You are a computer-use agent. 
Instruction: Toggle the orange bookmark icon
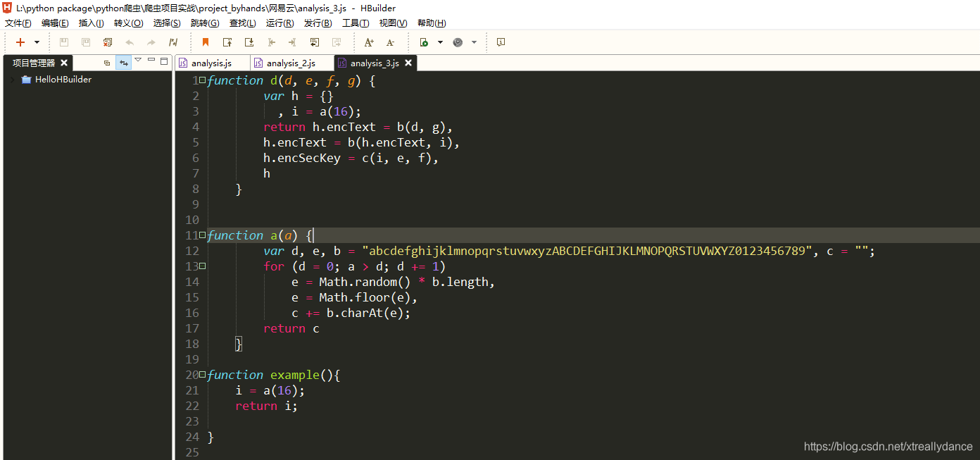click(x=206, y=42)
